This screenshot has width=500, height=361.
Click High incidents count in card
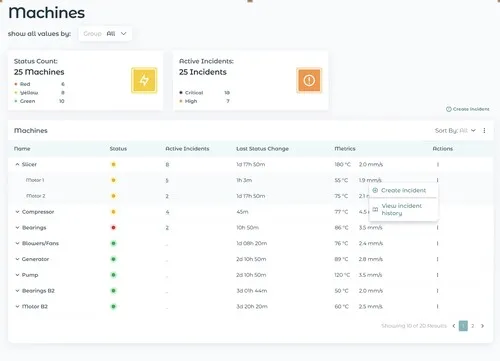click(228, 101)
